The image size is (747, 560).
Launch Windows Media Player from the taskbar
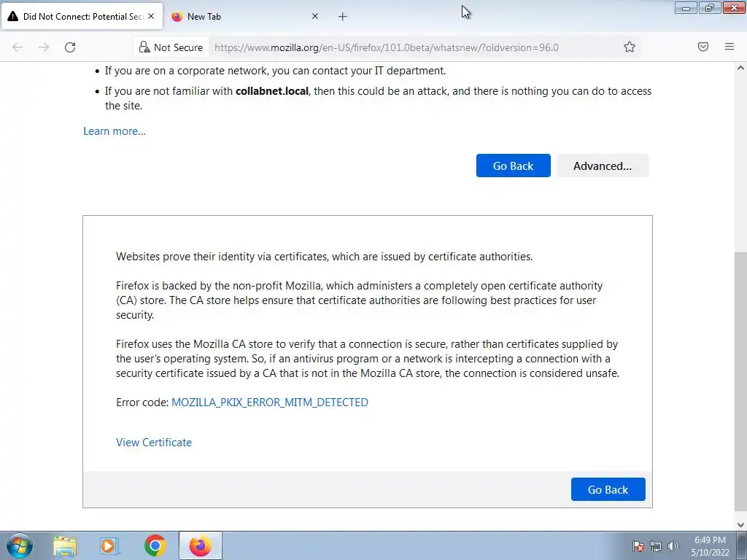pyautogui.click(x=109, y=545)
